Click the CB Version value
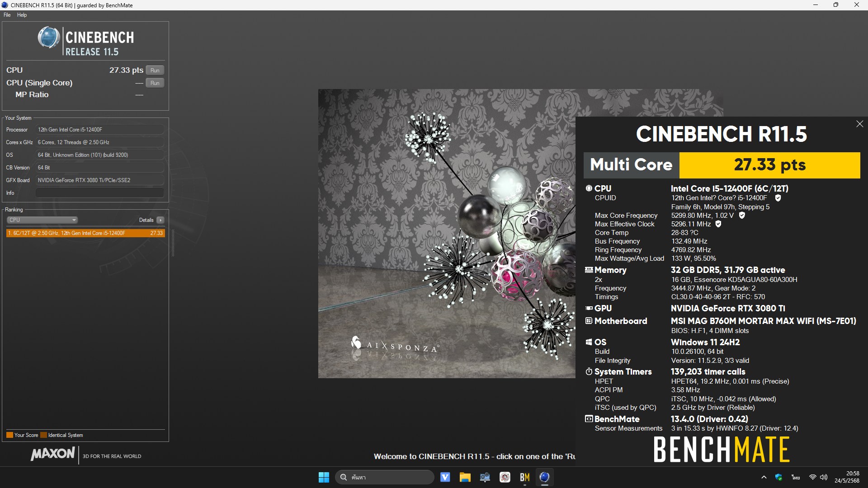The width and height of the screenshot is (868, 488). click(x=99, y=168)
